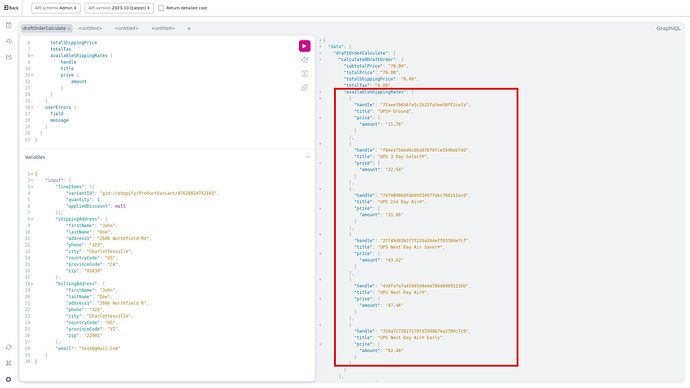Fold the "input" object in variables
Image resolution: width=690 pixels, height=388 pixels.
click(x=32, y=180)
